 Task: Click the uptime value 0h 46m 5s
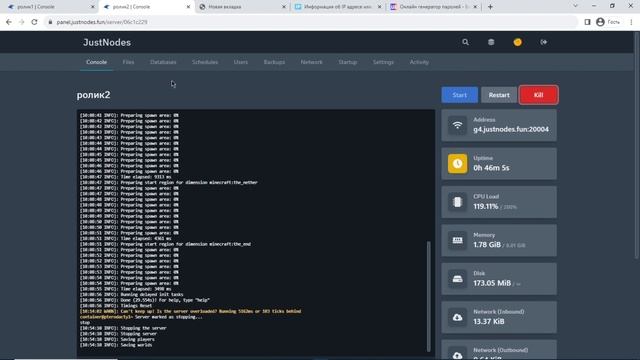coord(491,168)
